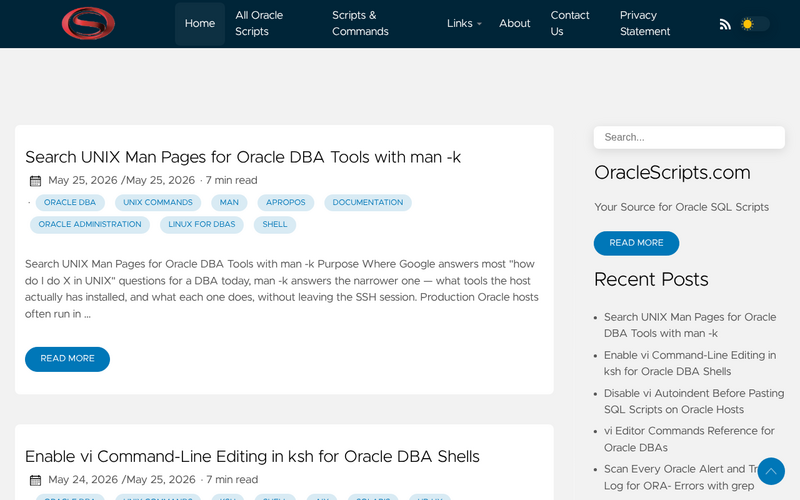Open recent post Enable vi Command-Line Editing
The width and height of the screenshot is (800, 500).
(x=690, y=363)
